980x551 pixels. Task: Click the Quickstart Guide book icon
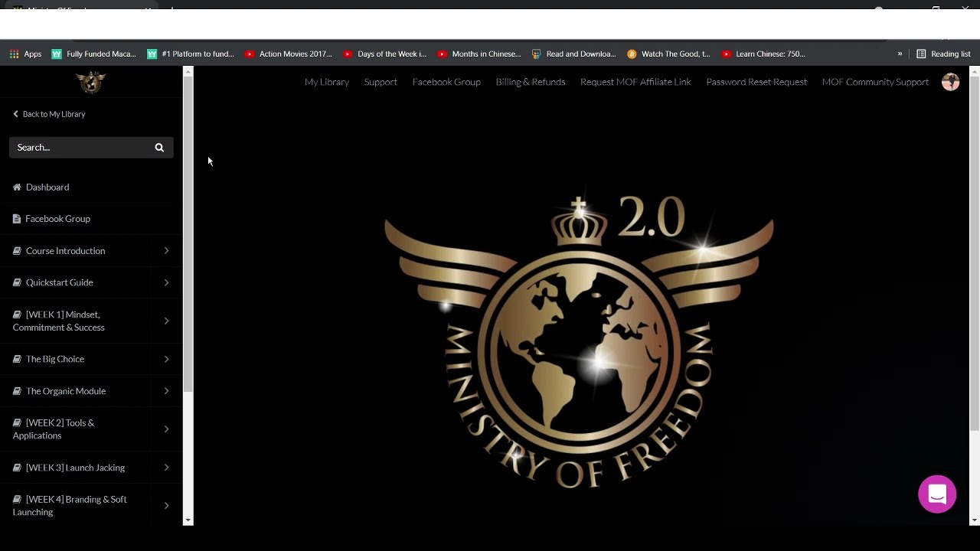click(17, 282)
